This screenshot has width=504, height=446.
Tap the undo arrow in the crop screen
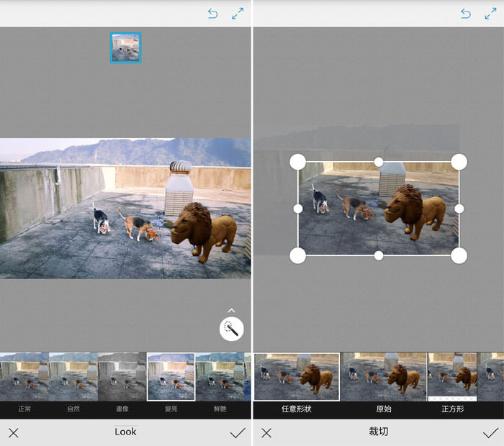pyautogui.click(x=465, y=14)
